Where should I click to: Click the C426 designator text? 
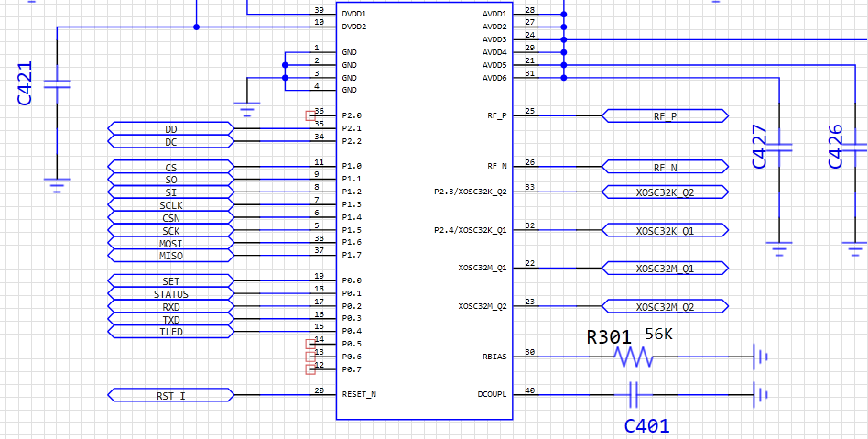click(835, 147)
